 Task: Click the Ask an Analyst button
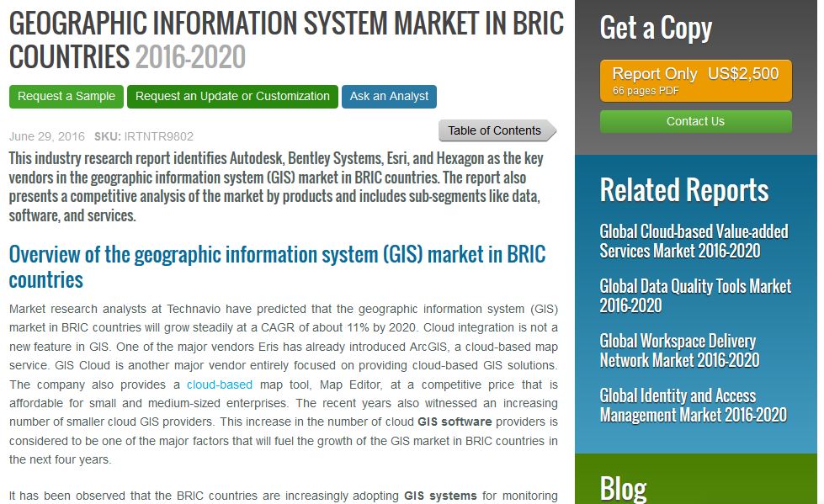point(389,97)
